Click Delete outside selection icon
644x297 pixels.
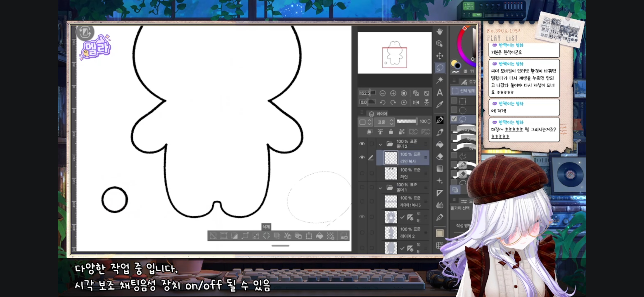pos(277,236)
